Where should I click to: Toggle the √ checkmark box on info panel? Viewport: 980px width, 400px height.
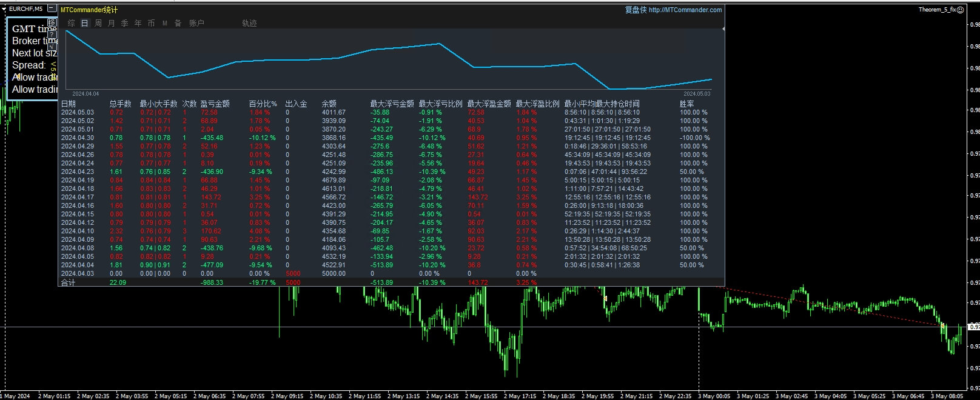[52, 46]
